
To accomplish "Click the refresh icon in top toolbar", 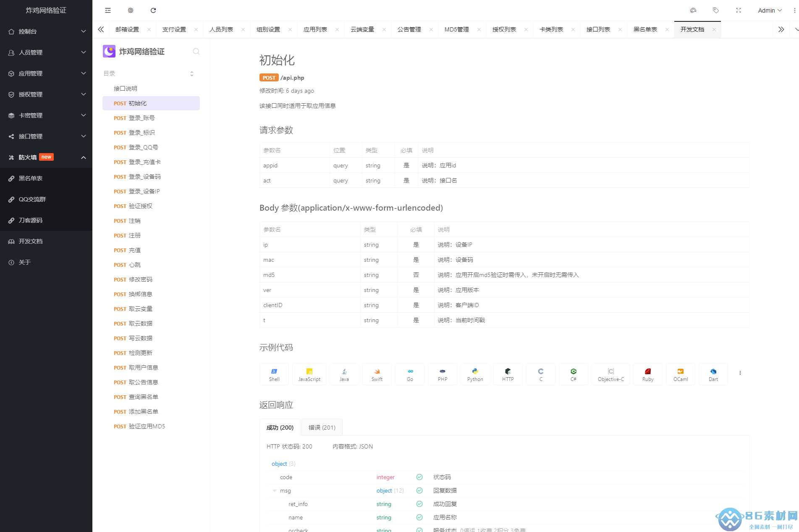I will (153, 10).
